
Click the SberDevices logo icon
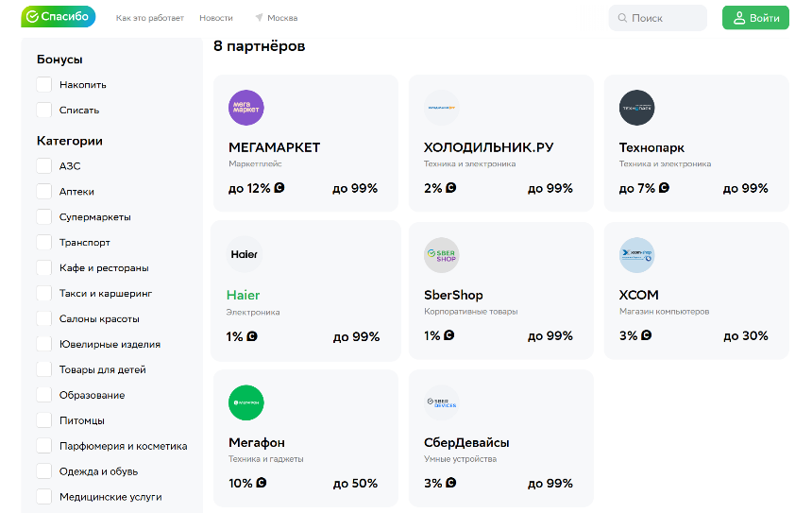click(441, 402)
